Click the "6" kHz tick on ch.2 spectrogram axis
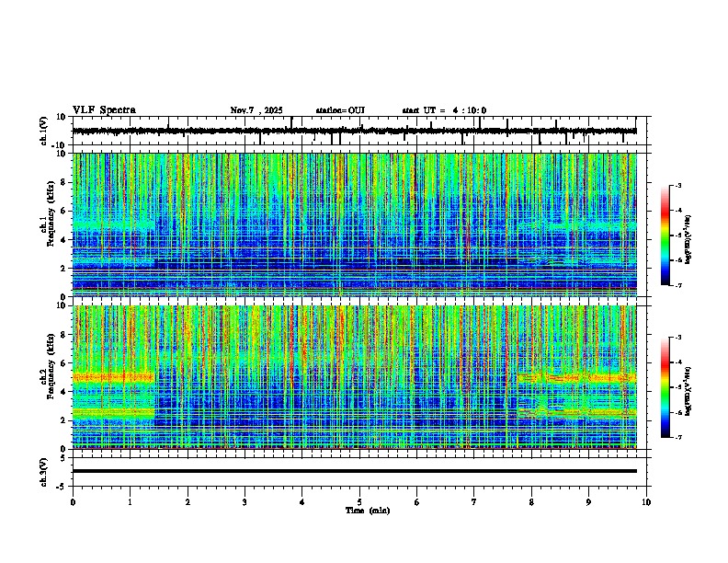This screenshot has width=728, height=563. point(64,363)
